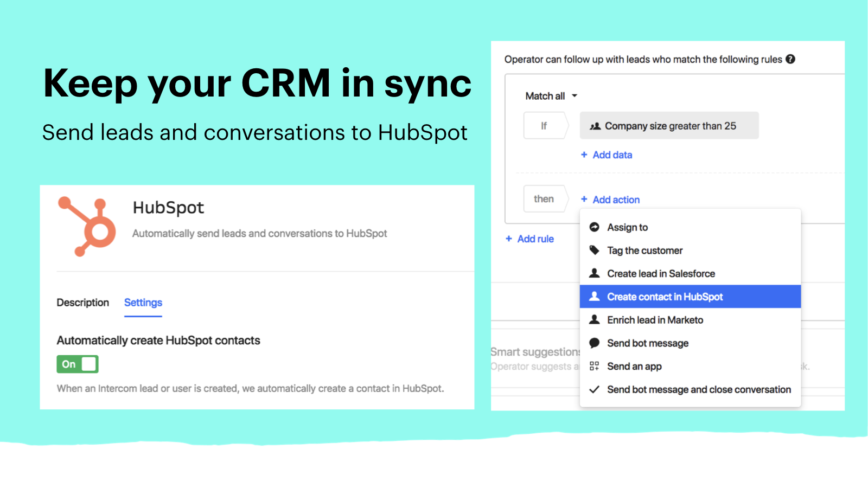
Task: Click the Smart suggestions heading
Action: tap(535, 352)
